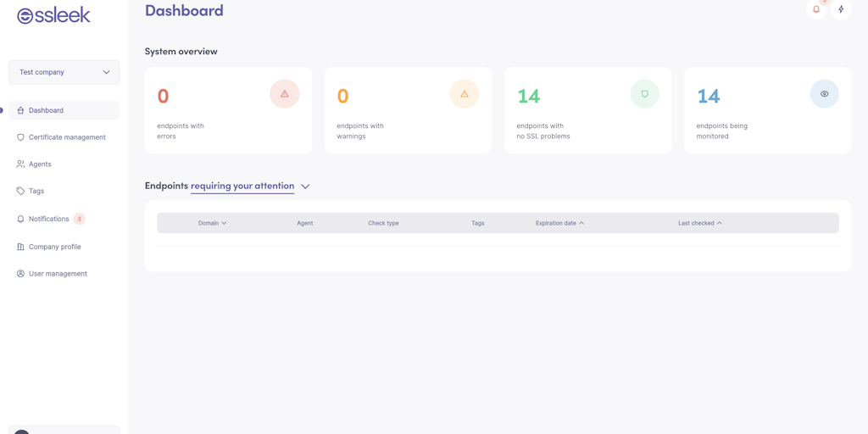Sort by Expiration date column

tap(559, 223)
